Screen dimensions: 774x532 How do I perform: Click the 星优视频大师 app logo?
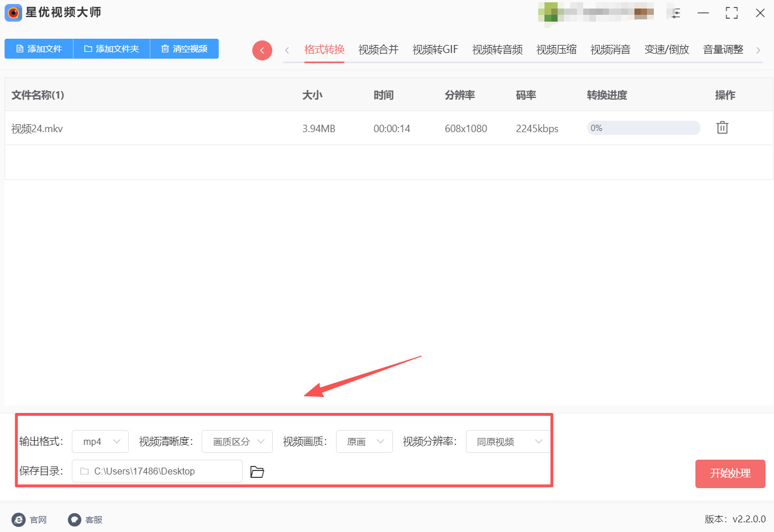coord(13,13)
